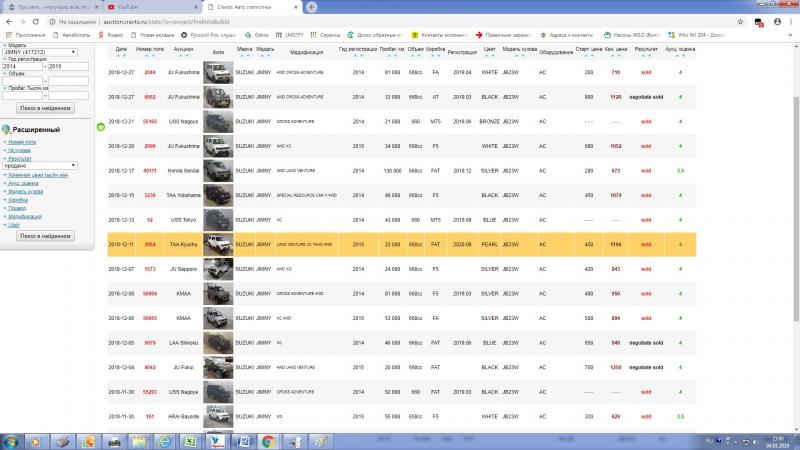Go back to the previous page
800x450 pixels.
[x=9, y=22]
